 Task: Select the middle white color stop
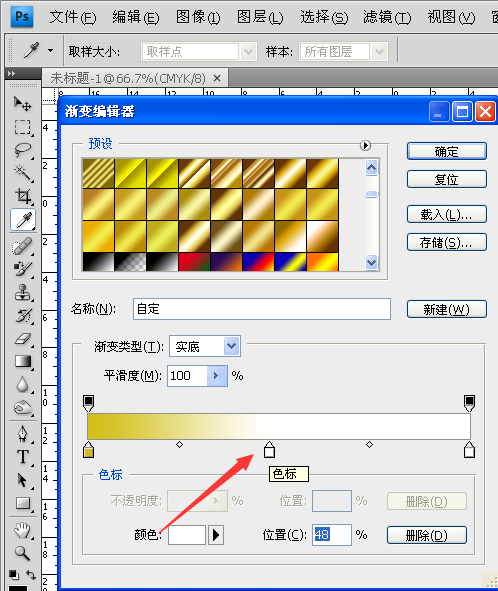(x=269, y=450)
